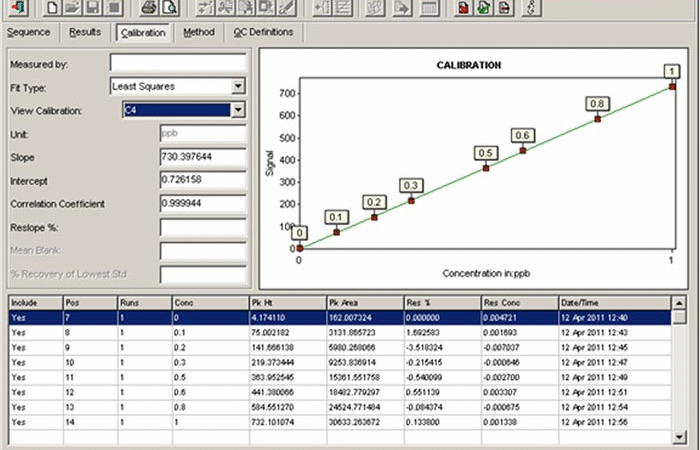Select the QC Definitions tab
The width and height of the screenshot is (700, 450).
click(x=263, y=32)
